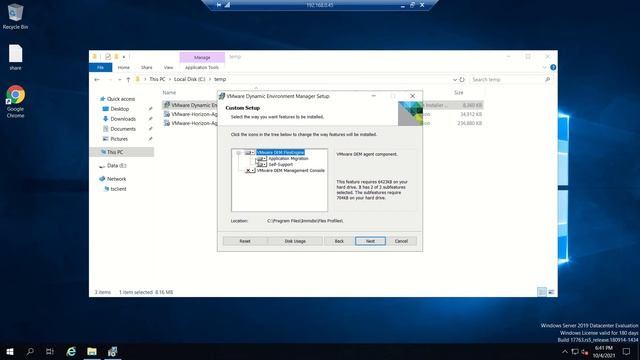The image size is (640, 360).
Task: Sort files by the Size column header
Action: click(x=459, y=93)
